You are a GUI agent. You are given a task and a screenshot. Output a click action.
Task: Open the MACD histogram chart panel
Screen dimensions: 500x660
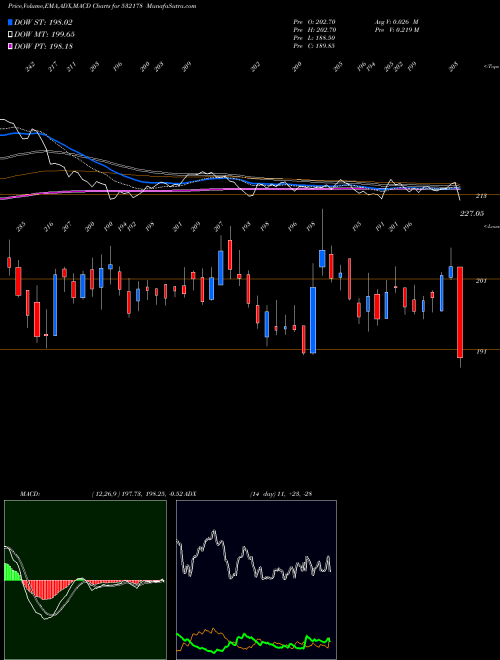tap(85, 580)
